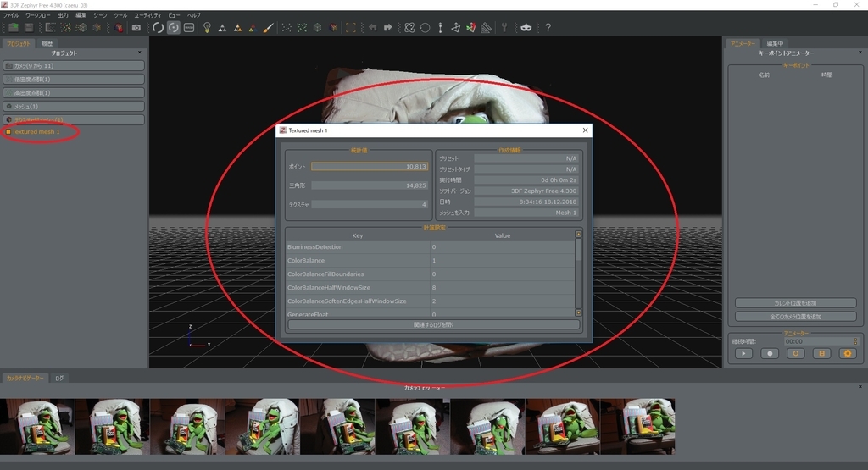Select the カメラナビゲーター tab
The image size is (868, 470).
pos(25,379)
